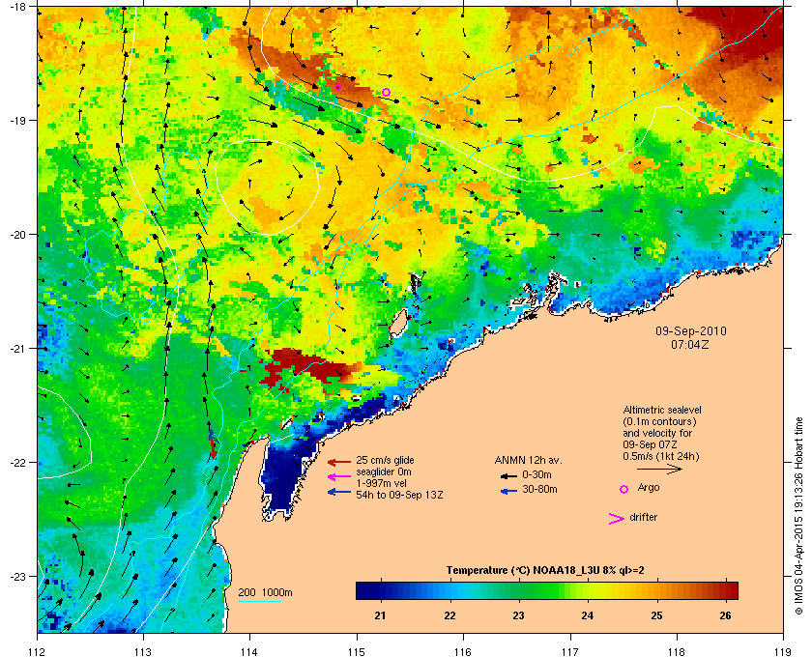Viewport: 812px width, 657px height.
Task: Click the '25 cm/s glide' legend text
Action: pyautogui.click(x=385, y=460)
